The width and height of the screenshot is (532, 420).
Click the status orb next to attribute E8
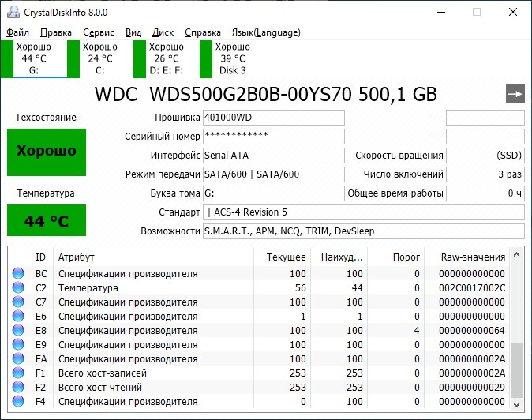tap(18, 331)
